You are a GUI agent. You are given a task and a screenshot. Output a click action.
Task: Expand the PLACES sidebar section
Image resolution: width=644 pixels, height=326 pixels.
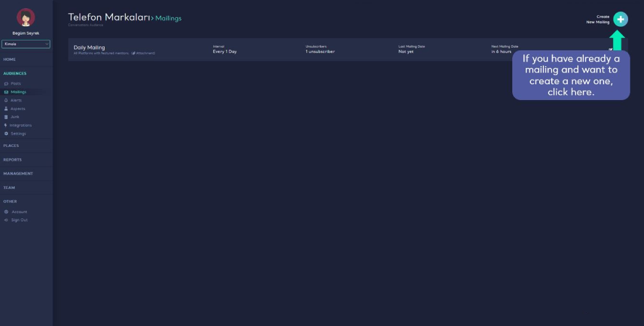(11, 146)
